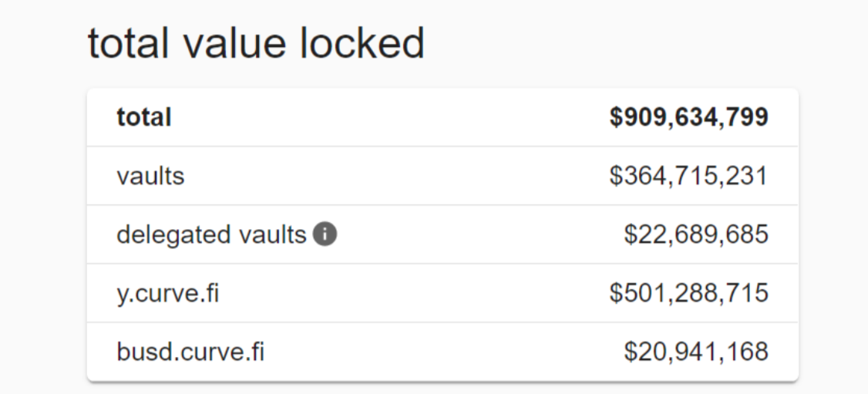Image resolution: width=868 pixels, height=394 pixels.
Task: Click the 'y' prefix of y.curve.fi
Action: [x=123, y=295]
